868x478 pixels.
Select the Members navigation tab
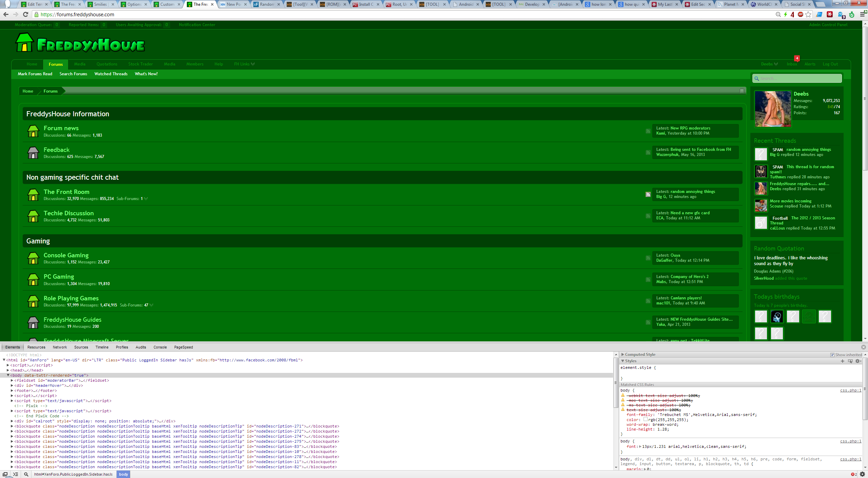[x=195, y=64]
